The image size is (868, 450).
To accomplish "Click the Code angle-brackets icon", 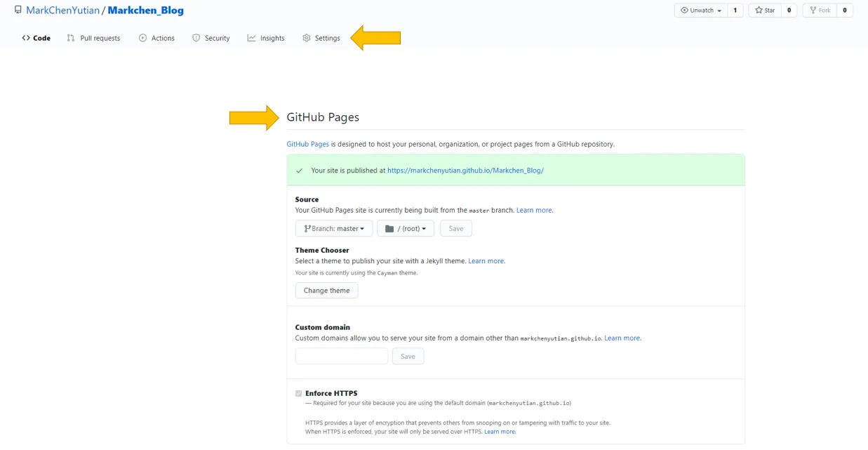I will 26,38.
